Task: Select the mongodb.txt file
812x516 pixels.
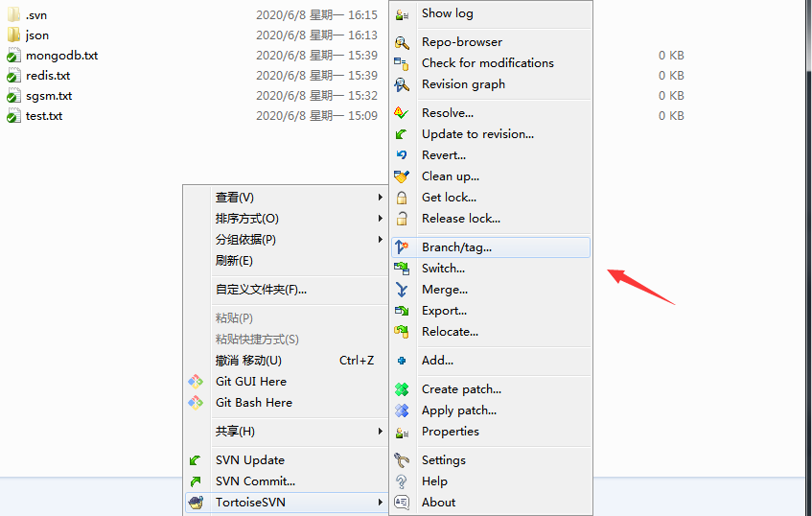Action: pos(61,56)
